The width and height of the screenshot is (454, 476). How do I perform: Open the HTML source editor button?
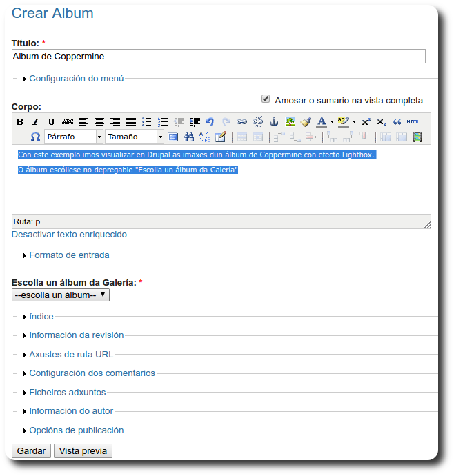[x=413, y=122]
